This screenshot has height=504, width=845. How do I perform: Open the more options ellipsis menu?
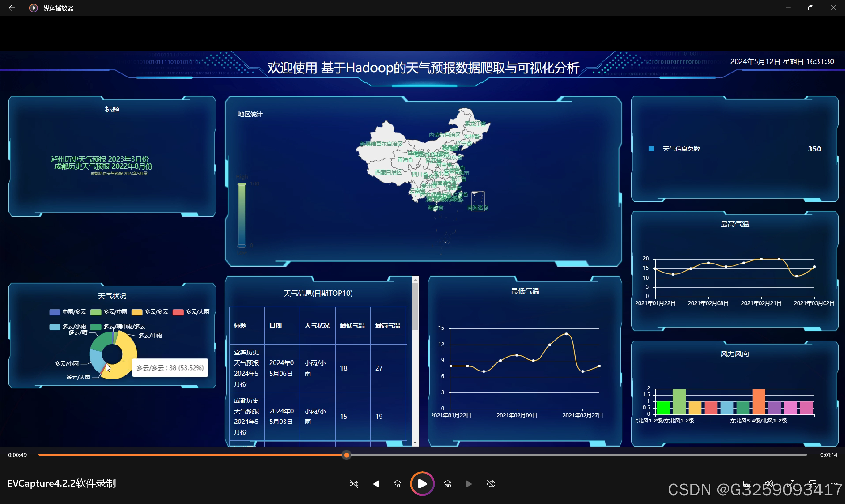[x=835, y=484]
